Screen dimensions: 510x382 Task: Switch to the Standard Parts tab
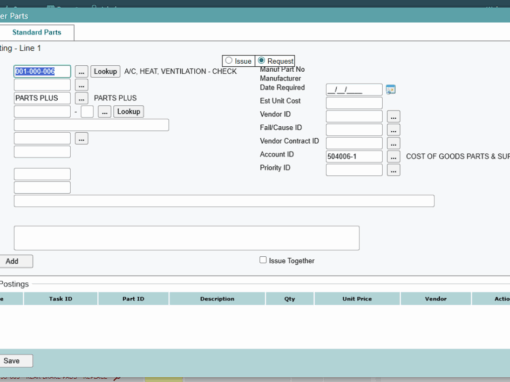tap(37, 32)
